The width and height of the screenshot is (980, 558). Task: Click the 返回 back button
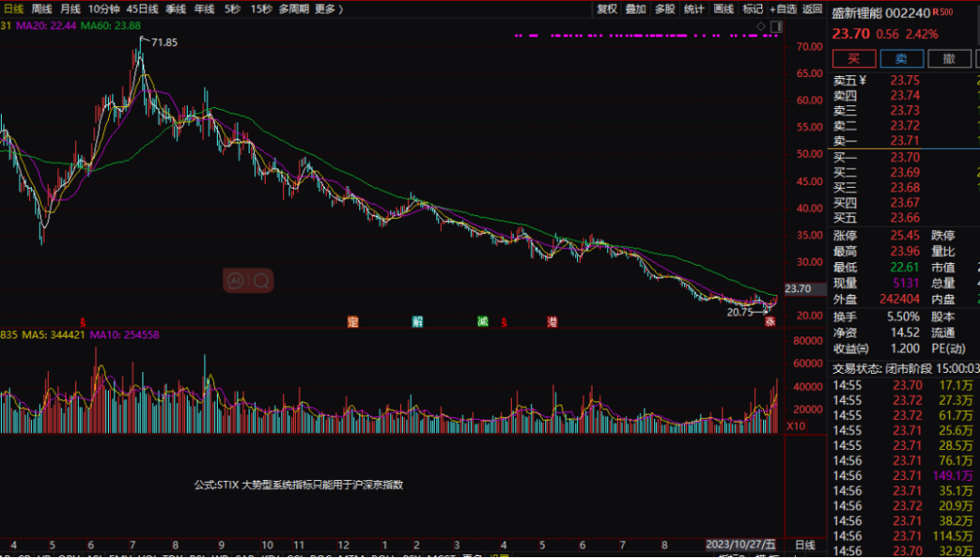[812, 9]
